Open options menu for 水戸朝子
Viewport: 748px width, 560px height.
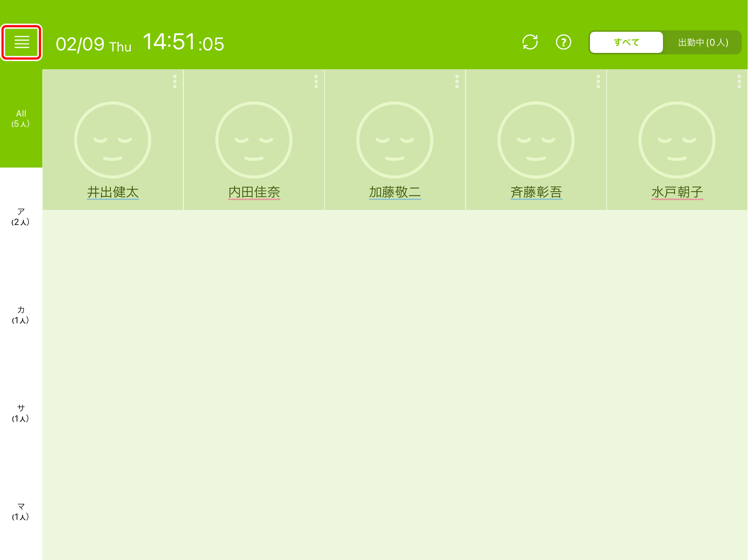pyautogui.click(x=739, y=81)
